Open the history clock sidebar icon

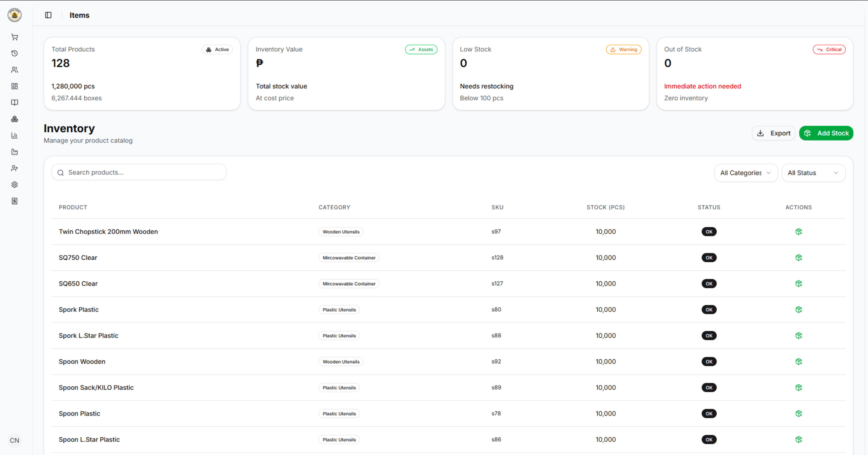pyautogui.click(x=15, y=53)
